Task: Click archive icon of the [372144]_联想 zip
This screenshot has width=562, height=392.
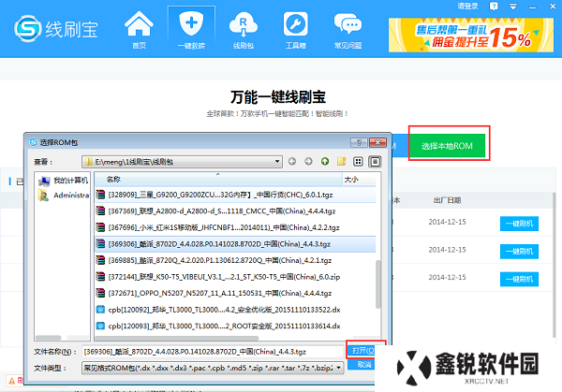Action: (x=100, y=277)
